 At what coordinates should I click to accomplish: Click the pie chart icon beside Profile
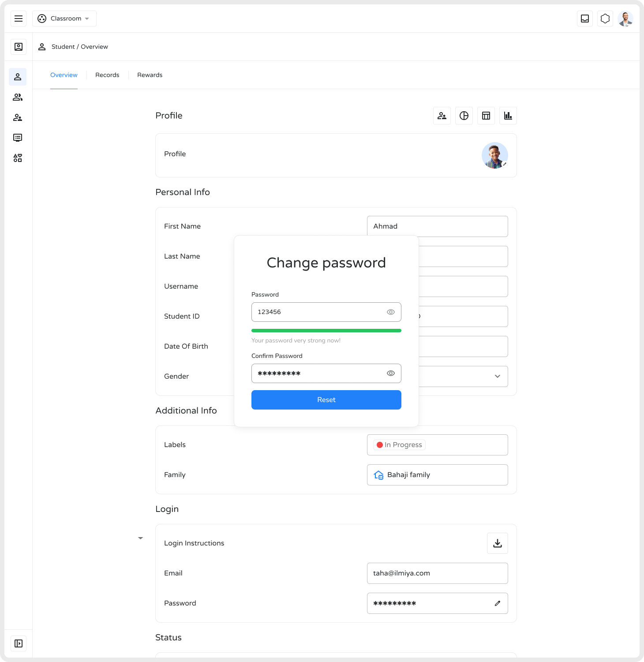click(x=464, y=116)
